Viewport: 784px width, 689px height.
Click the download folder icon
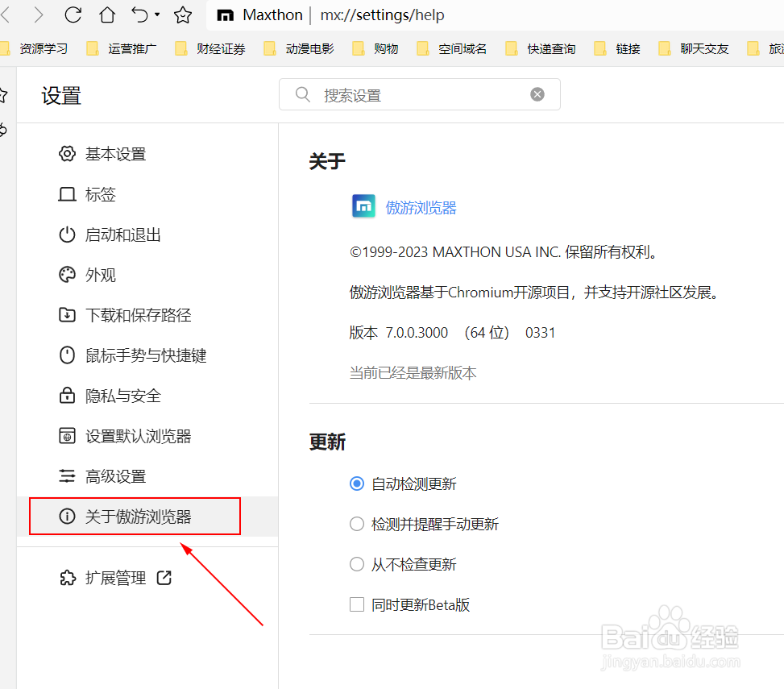coord(67,315)
